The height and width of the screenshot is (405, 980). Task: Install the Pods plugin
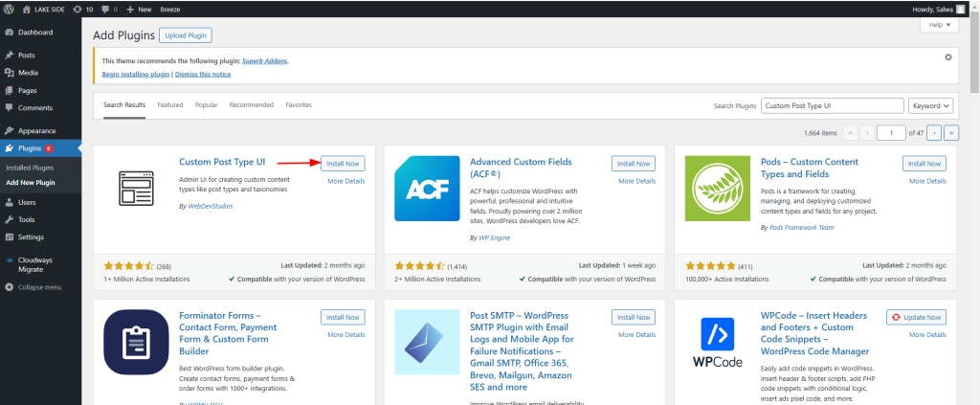[x=924, y=163]
